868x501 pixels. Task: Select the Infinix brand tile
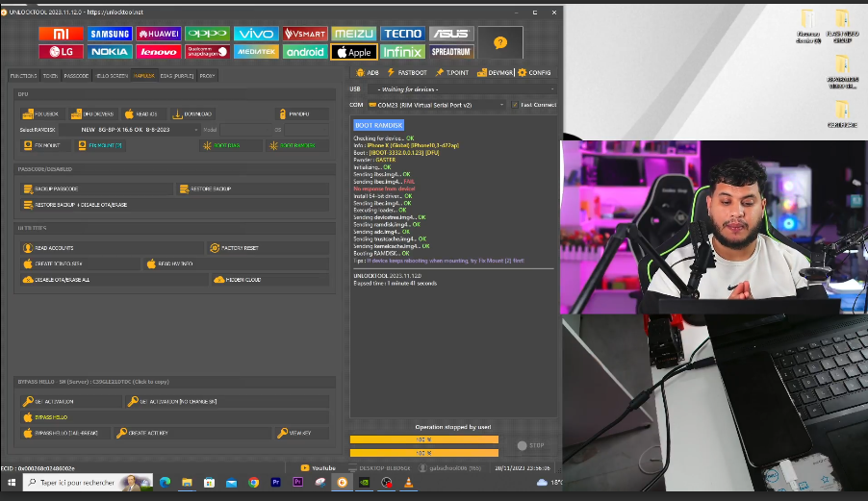(402, 52)
